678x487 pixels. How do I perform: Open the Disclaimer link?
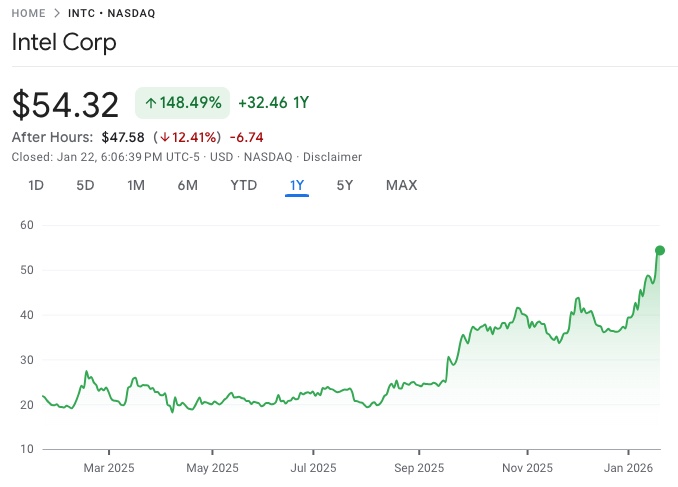point(332,157)
